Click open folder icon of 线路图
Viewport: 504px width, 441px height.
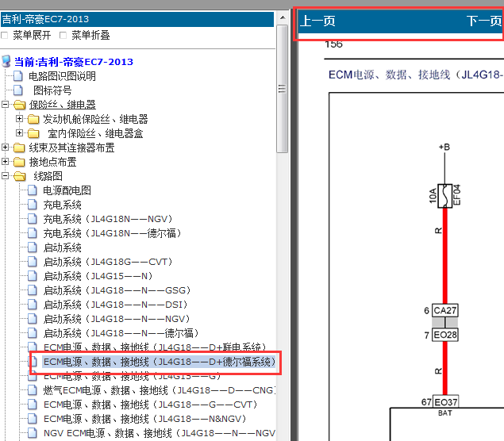pos(19,176)
